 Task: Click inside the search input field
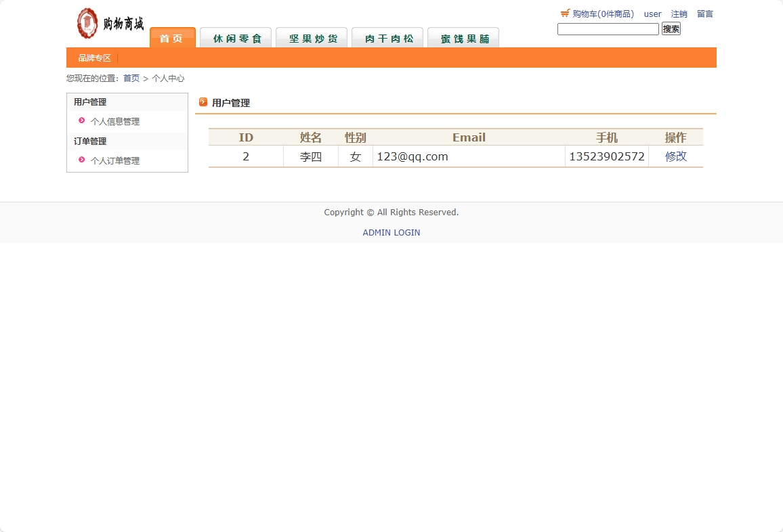(607, 29)
